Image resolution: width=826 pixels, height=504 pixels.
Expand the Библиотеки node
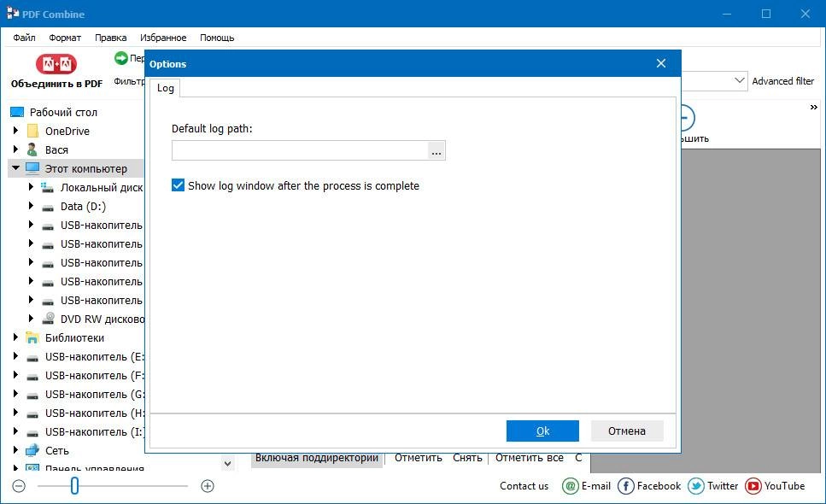click(15, 337)
